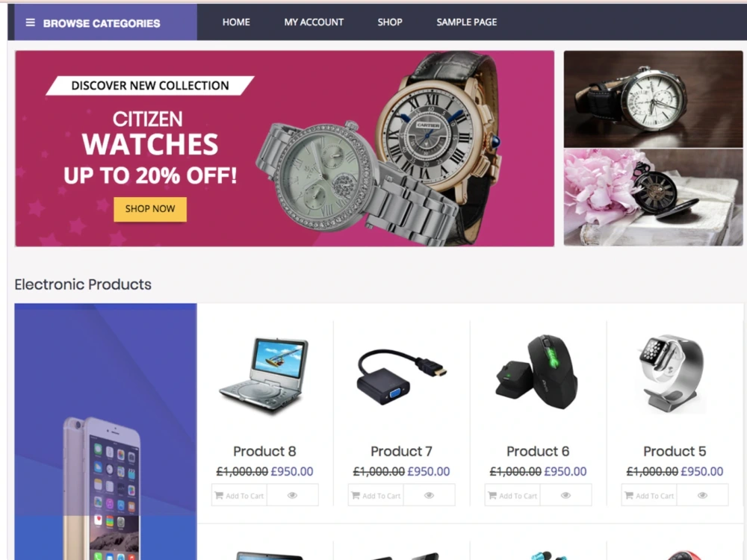The image size is (747, 560).
Task: Open the pocket watch with flowers banner
Action: pyautogui.click(x=653, y=197)
